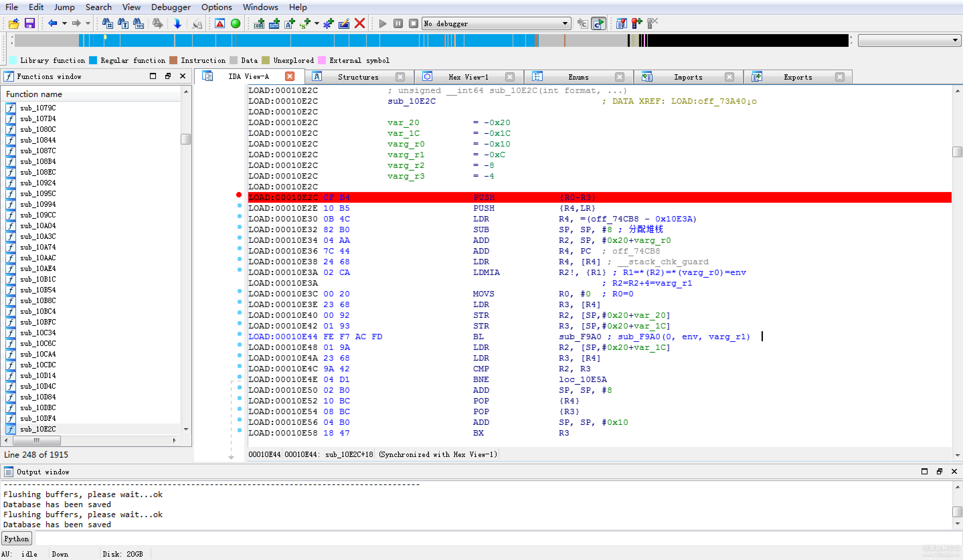Image resolution: width=963 pixels, height=560 pixels.
Task: Click the Delete red X toolbar icon
Action: pos(359,24)
